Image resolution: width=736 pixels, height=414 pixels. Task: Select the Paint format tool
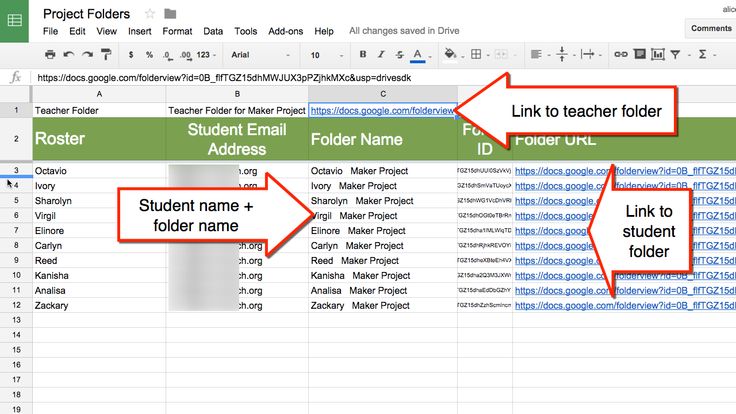click(106, 54)
